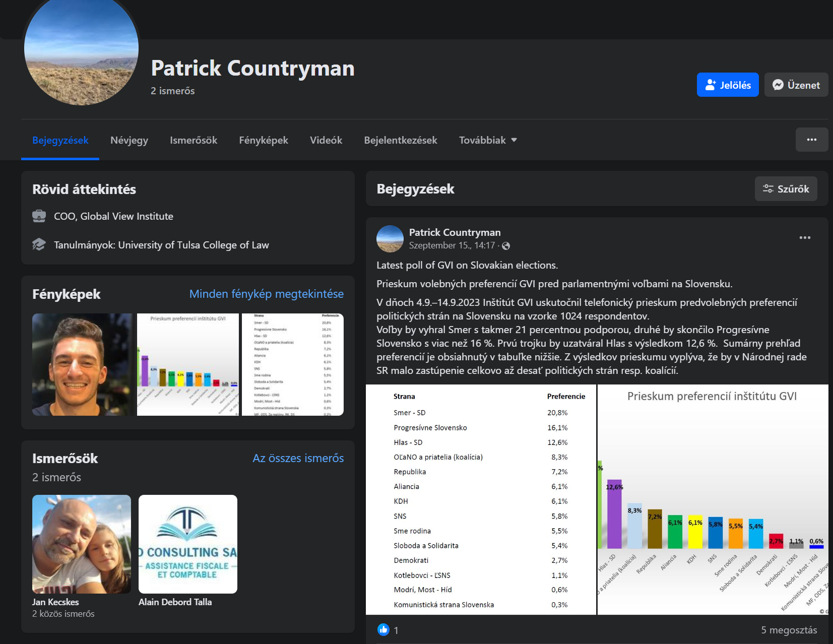Open the Szűrők post filters
Image resolution: width=833 pixels, height=644 pixels.
(786, 189)
